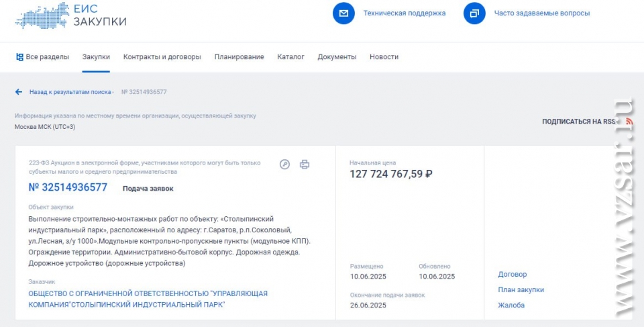Click the Окончание подачи заявок label
644x327 pixels.
(x=387, y=295)
